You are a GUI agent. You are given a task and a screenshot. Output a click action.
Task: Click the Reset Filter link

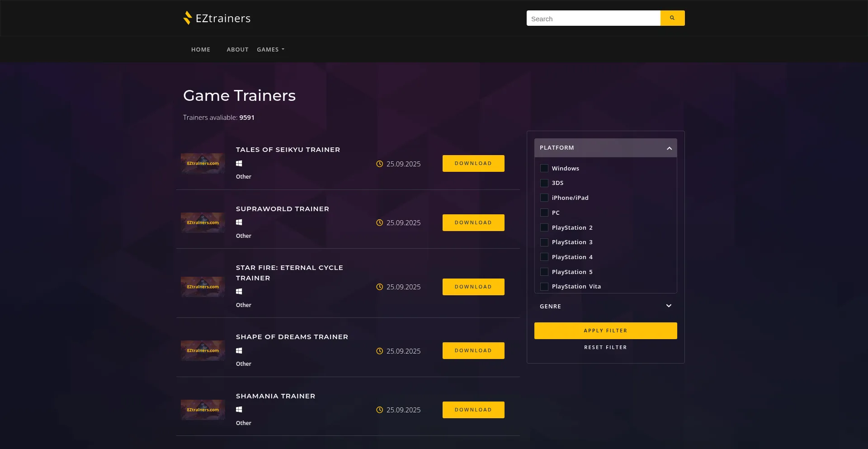[605, 348]
